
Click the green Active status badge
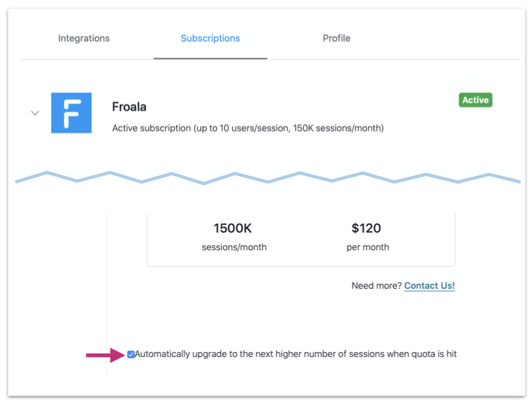[475, 100]
